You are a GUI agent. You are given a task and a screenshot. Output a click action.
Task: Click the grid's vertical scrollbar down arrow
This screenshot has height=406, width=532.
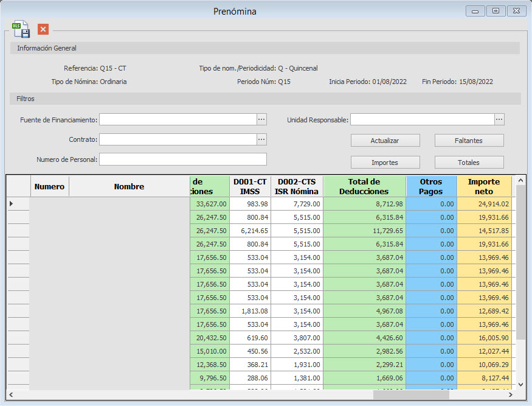[x=520, y=385]
